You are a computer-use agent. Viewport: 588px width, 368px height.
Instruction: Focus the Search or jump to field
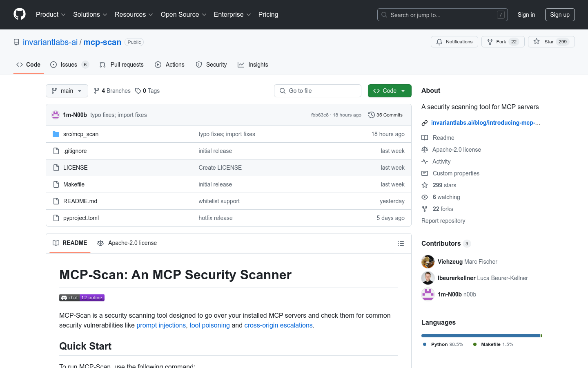(x=443, y=15)
